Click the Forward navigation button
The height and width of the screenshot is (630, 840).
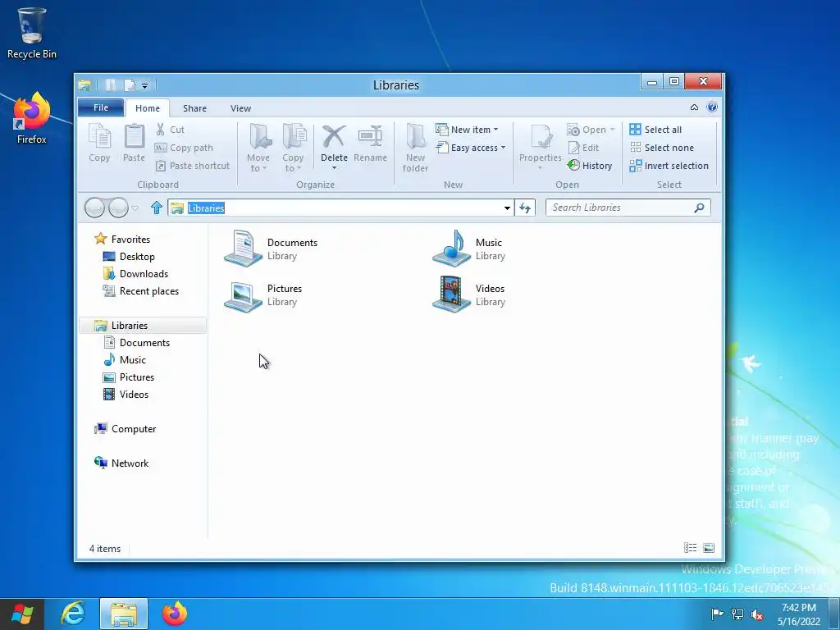pyautogui.click(x=118, y=208)
